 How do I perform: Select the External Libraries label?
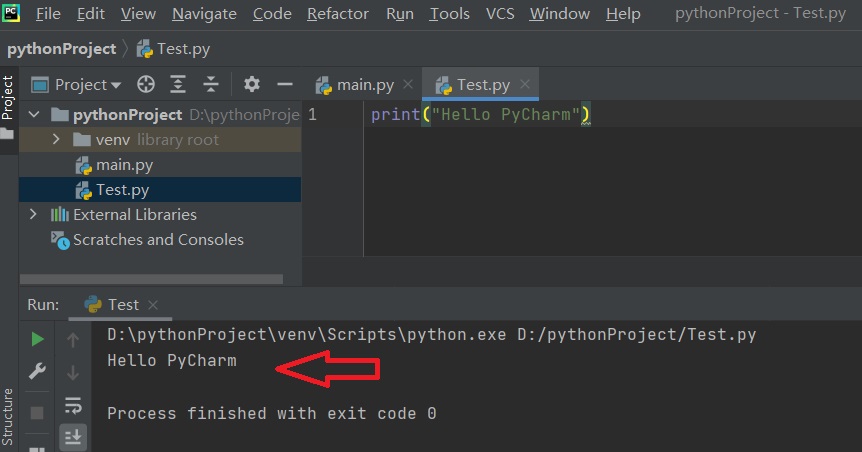135,214
